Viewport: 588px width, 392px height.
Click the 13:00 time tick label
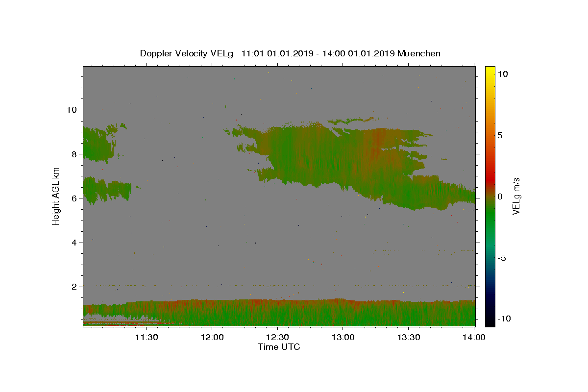[343, 337]
